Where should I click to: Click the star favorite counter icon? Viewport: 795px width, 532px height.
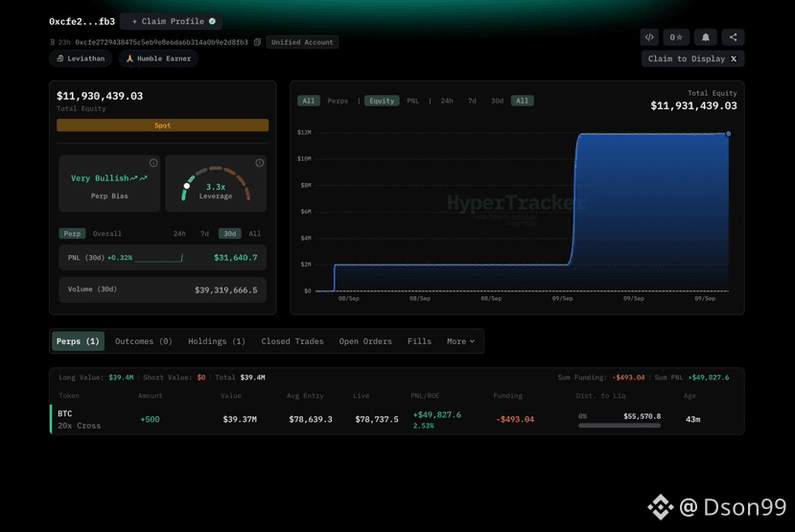(x=676, y=37)
